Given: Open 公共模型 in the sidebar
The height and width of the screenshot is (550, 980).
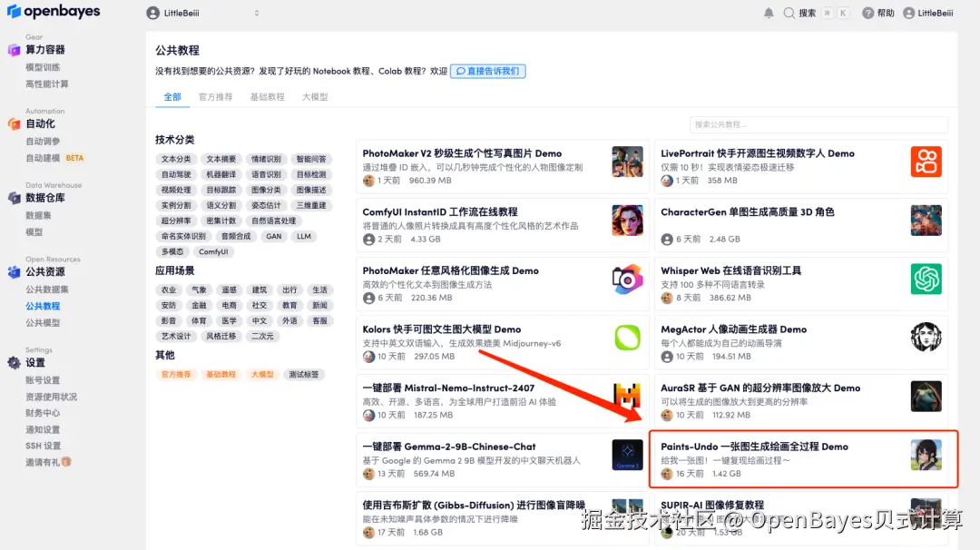Looking at the screenshot, I should tap(44, 322).
